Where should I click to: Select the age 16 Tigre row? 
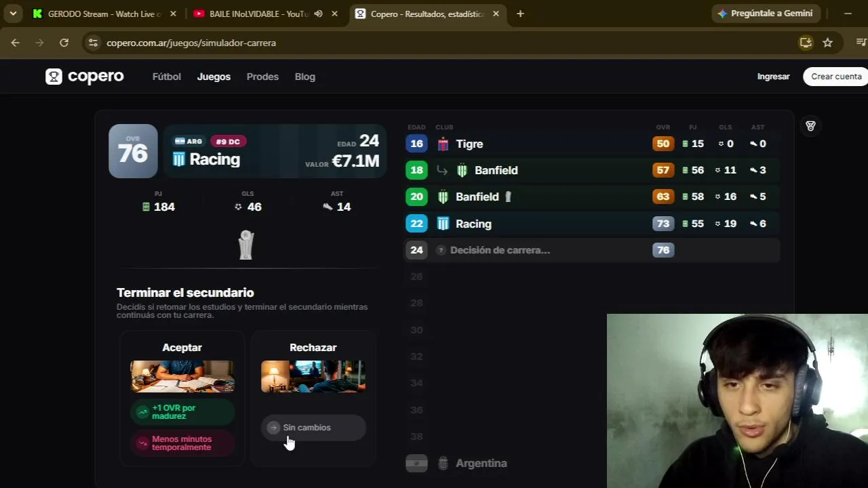[x=592, y=144]
